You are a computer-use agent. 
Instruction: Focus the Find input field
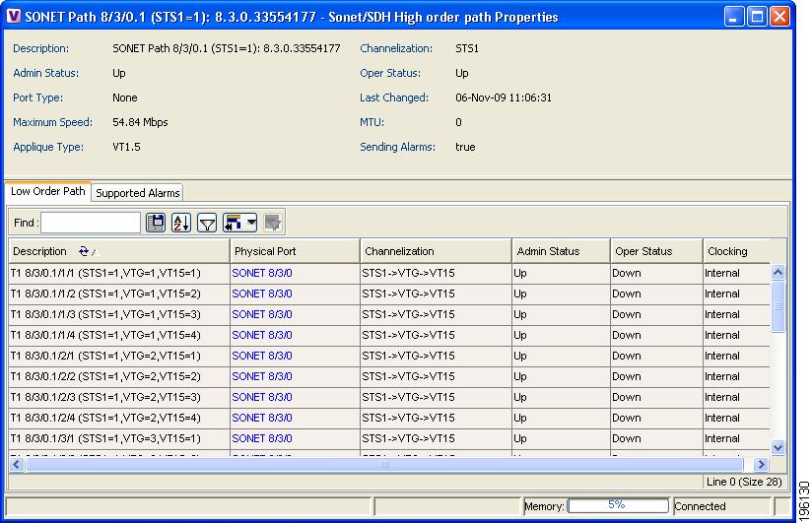[x=91, y=223]
